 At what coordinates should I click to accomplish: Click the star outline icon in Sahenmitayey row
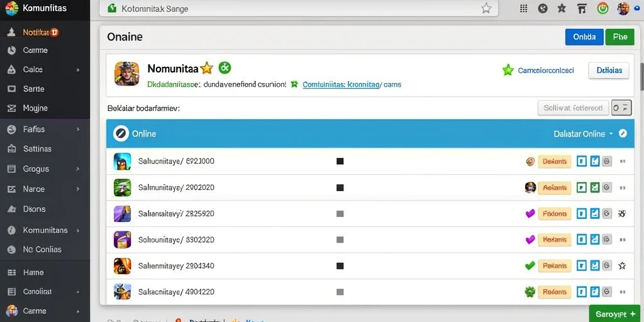[x=622, y=266]
